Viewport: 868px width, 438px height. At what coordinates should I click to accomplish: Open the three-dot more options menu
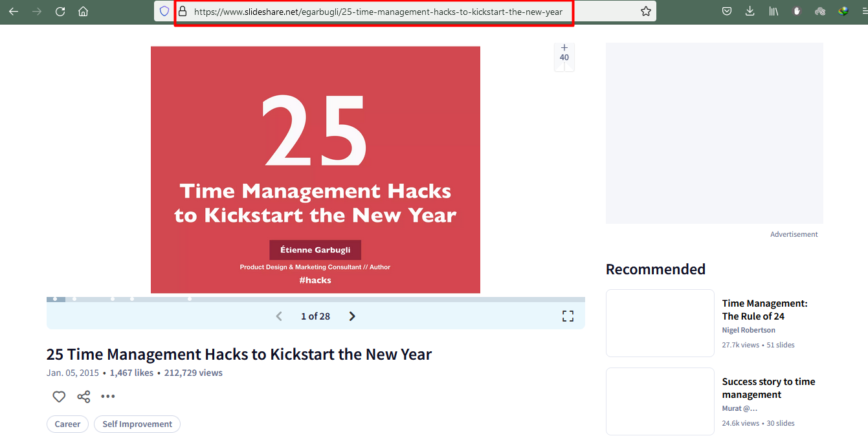pyautogui.click(x=107, y=397)
